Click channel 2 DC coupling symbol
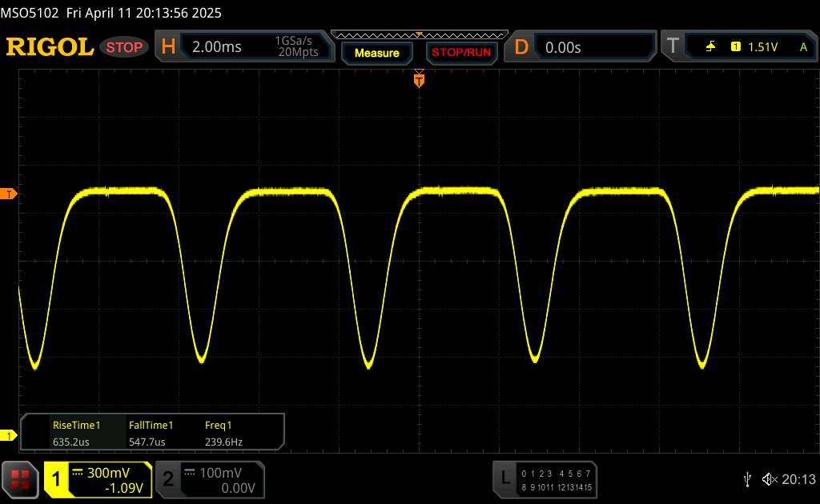 pyautogui.click(x=189, y=472)
